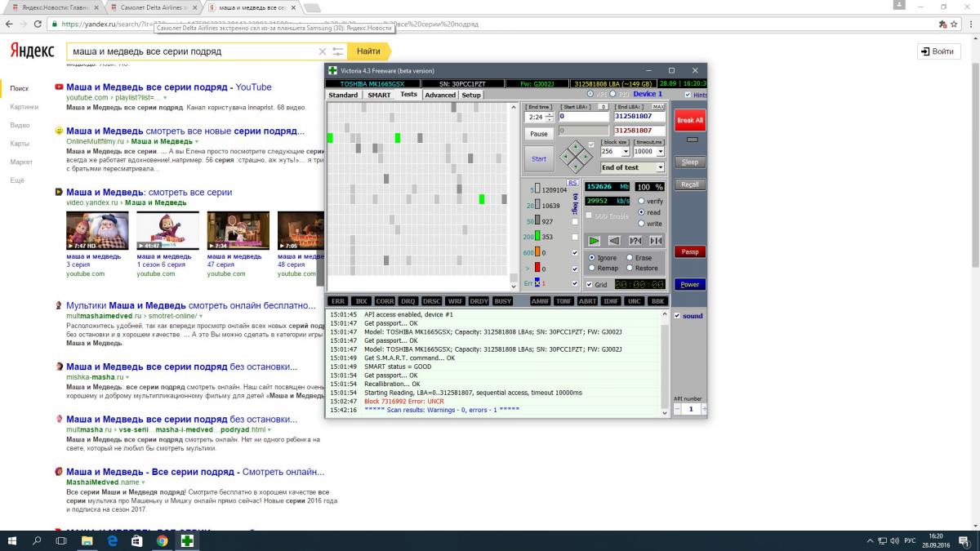Click the Start scan button
Viewport: 980px width, 551px height.
539,158
